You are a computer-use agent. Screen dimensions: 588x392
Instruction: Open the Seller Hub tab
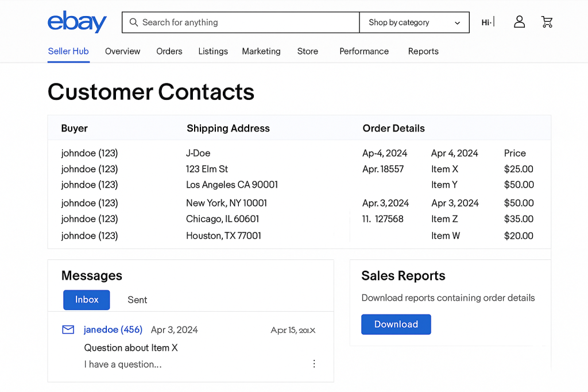click(68, 51)
